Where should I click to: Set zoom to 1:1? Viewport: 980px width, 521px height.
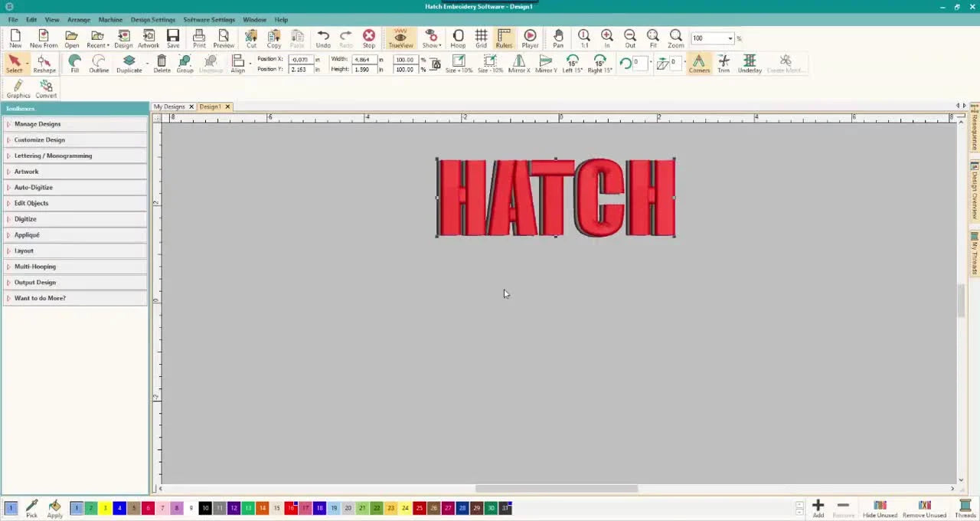pyautogui.click(x=584, y=38)
